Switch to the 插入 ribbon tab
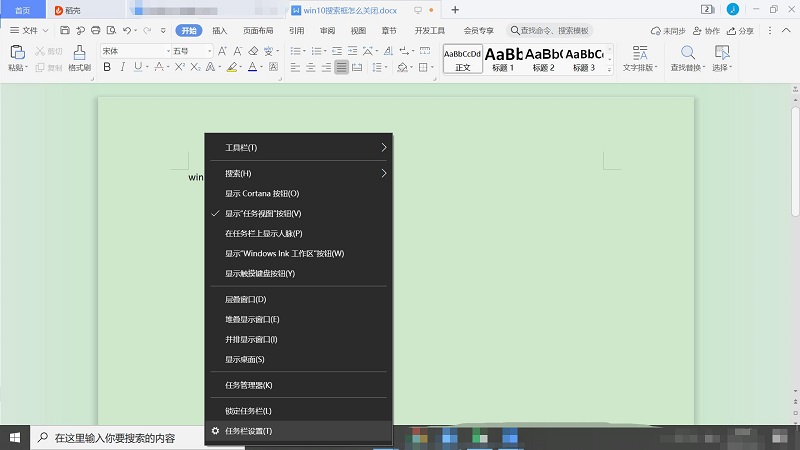The height and width of the screenshot is (450, 800). (x=219, y=31)
